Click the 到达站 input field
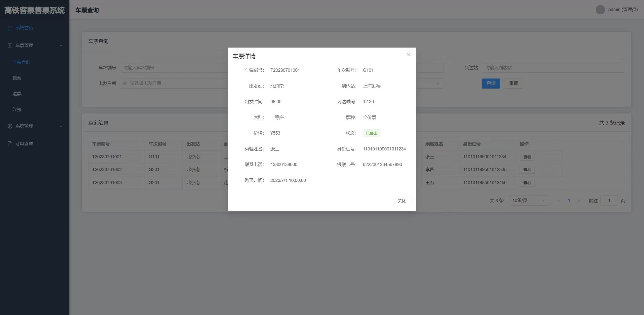The image size is (644, 315). [553, 68]
